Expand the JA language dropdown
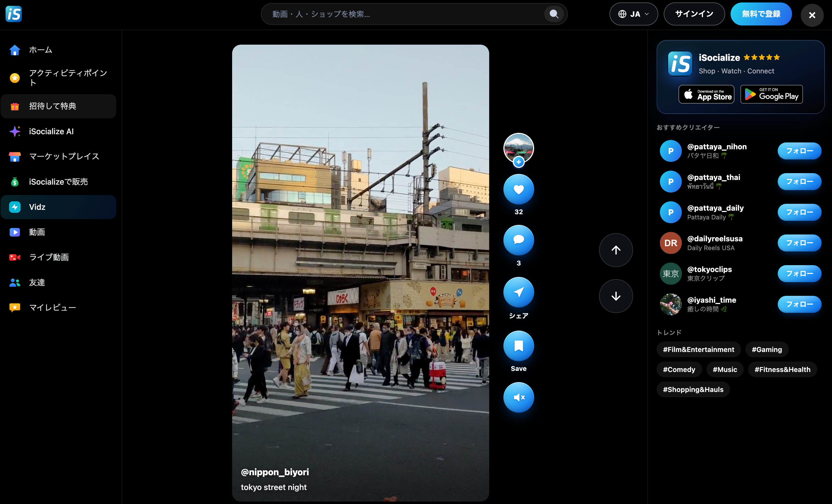The height and width of the screenshot is (504, 832). click(x=634, y=14)
